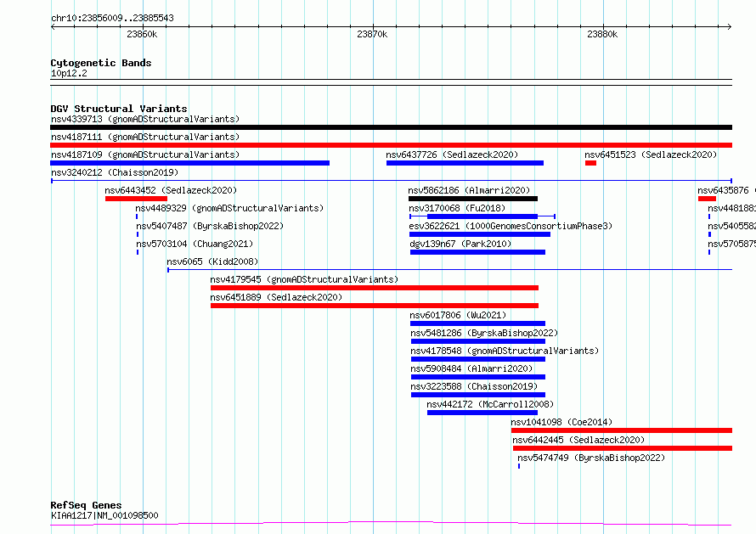Select the nsv4187111 gnomAD variant label
Image resolution: width=756 pixels, height=534 pixels.
pyautogui.click(x=145, y=137)
